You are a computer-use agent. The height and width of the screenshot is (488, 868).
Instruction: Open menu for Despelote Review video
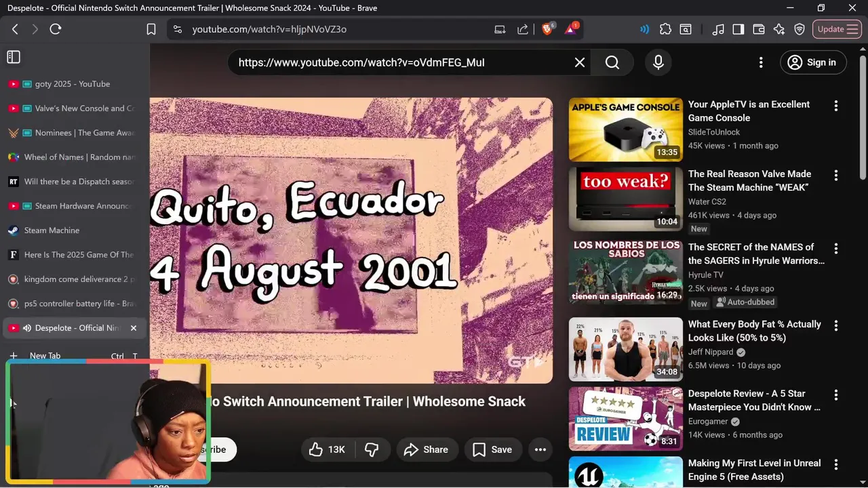(x=836, y=395)
